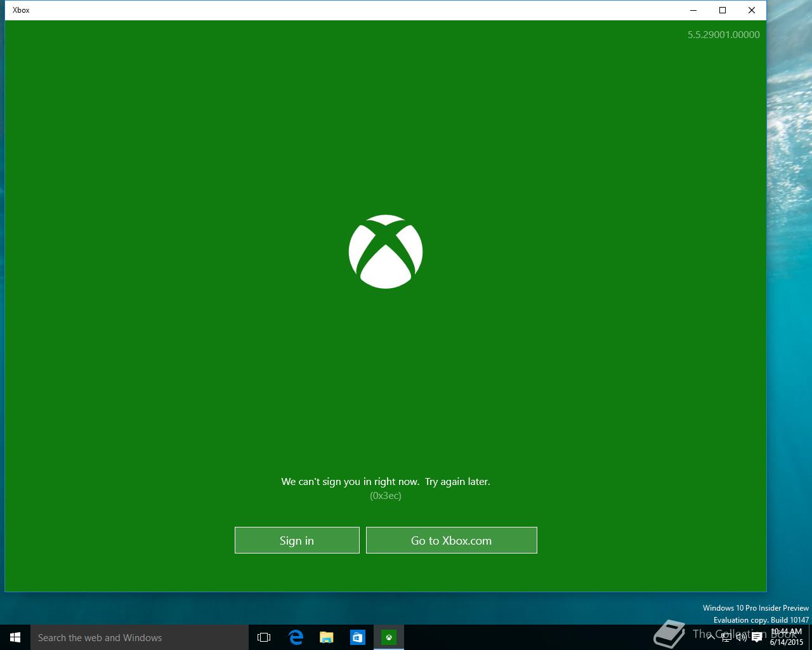Click the Xbox window title text
Image resolution: width=812 pixels, height=650 pixels.
coord(21,10)
